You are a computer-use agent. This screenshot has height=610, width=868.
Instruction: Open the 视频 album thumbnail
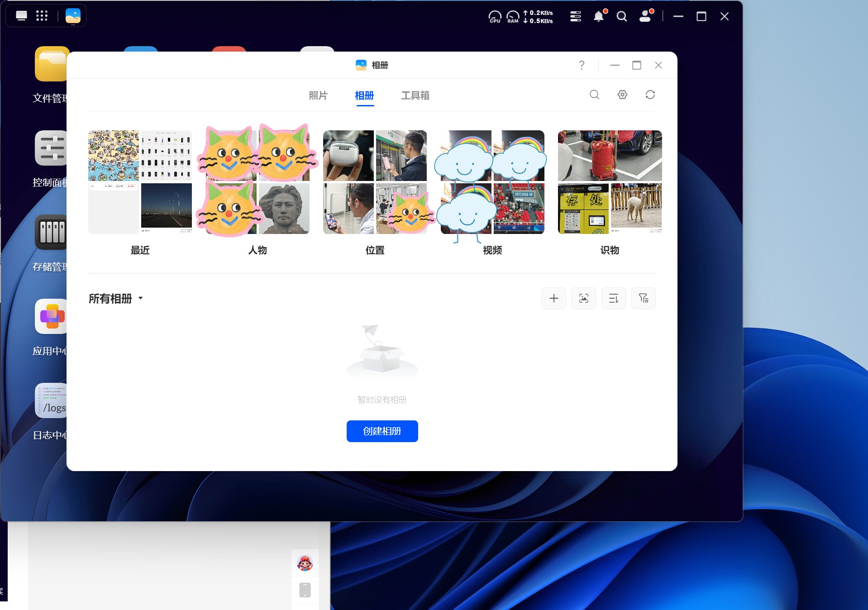pos(492,182)
